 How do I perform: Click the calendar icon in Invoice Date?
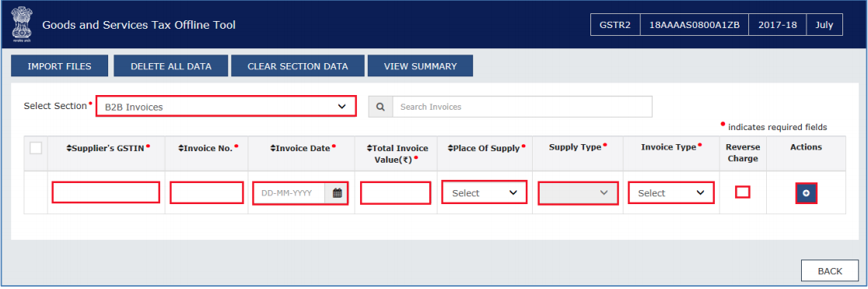pyautogui.click(x=337, y=193)
